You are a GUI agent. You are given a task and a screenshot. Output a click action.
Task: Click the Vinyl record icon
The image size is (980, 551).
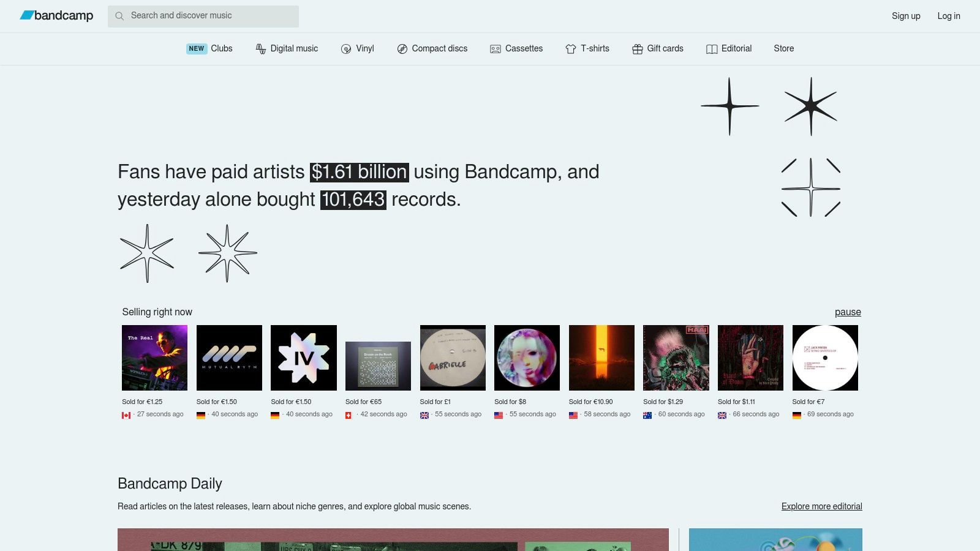(x=347, y=48)
